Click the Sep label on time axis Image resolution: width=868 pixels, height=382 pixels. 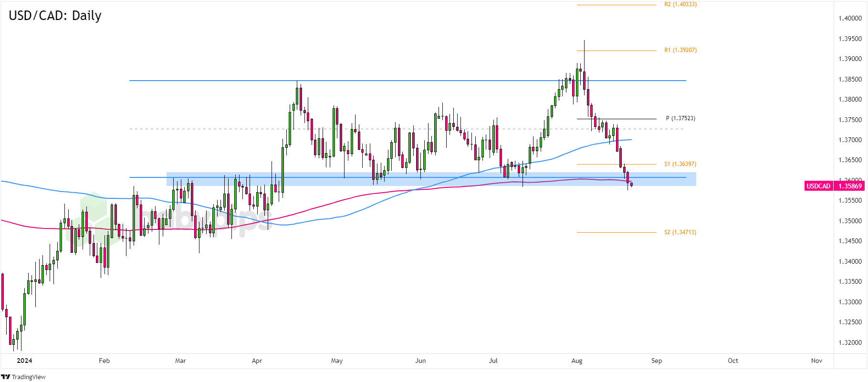click(657, 361)
